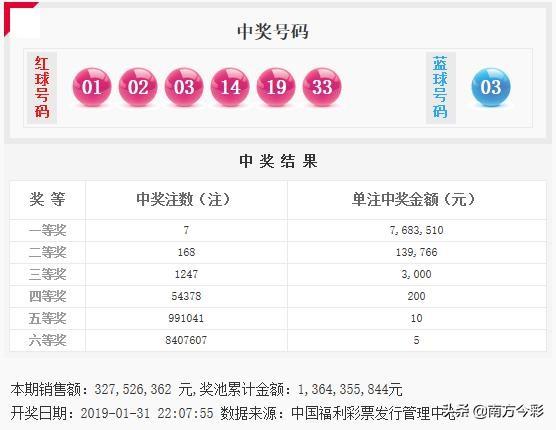Click the 红球号码 label

[42, 87]
